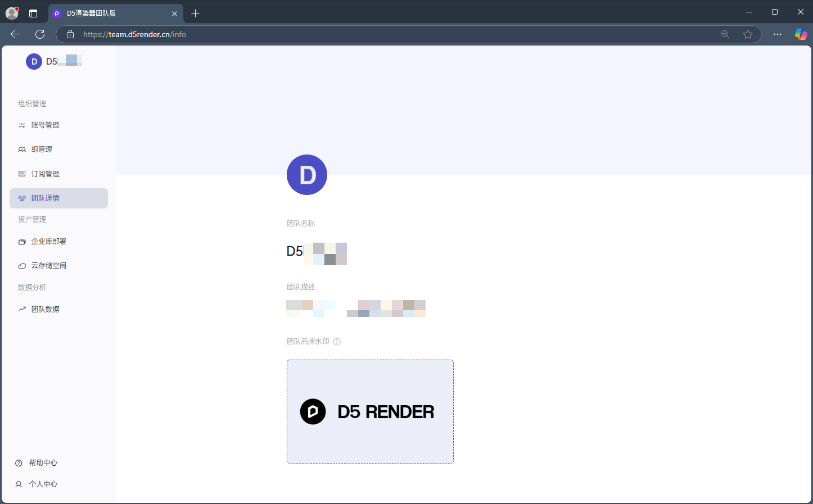Click the 个人中心 user icon
This screenshot has width=813, height=504.
pos(19,484)
